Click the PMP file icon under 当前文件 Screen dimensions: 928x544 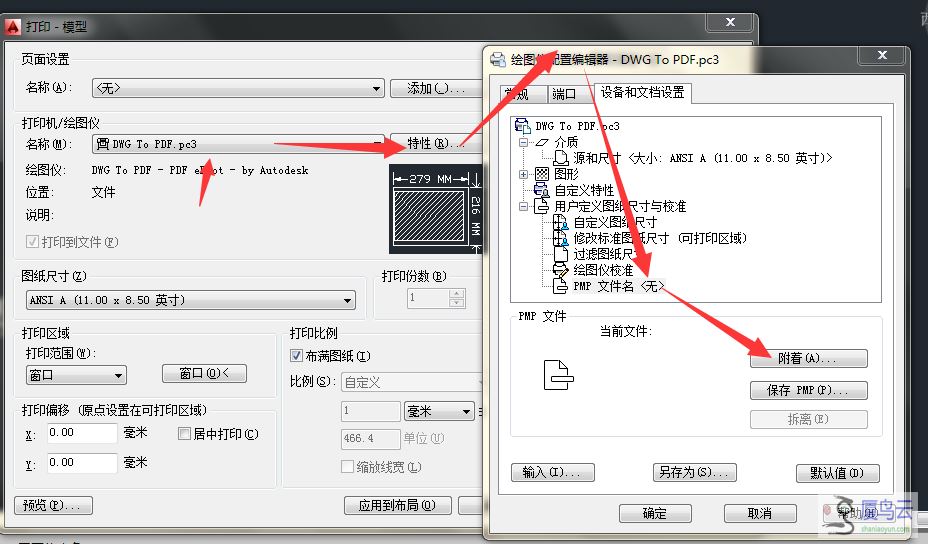tap(559, 375)
